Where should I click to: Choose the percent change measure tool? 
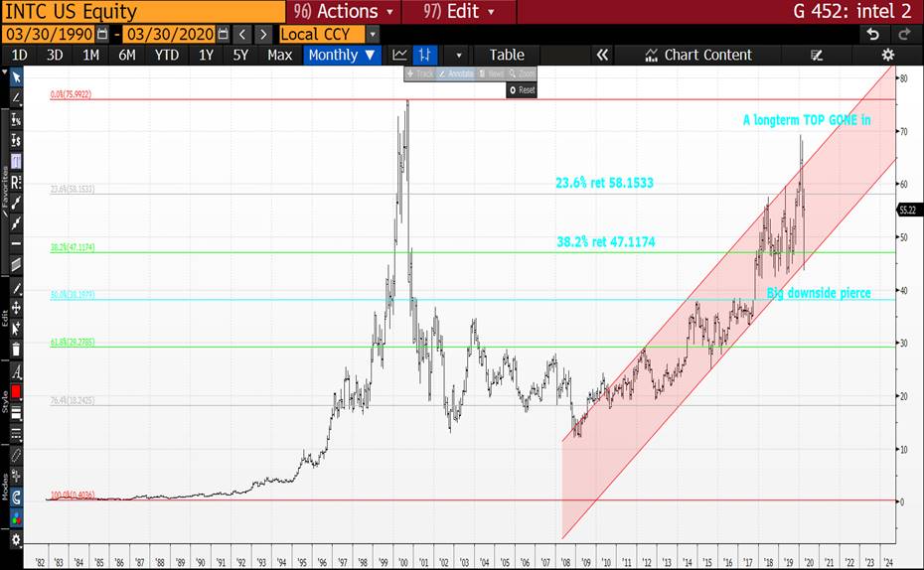(16, 119)
